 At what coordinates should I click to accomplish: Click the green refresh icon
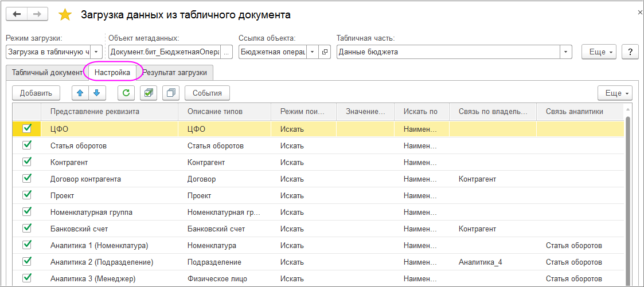(126, 93)
